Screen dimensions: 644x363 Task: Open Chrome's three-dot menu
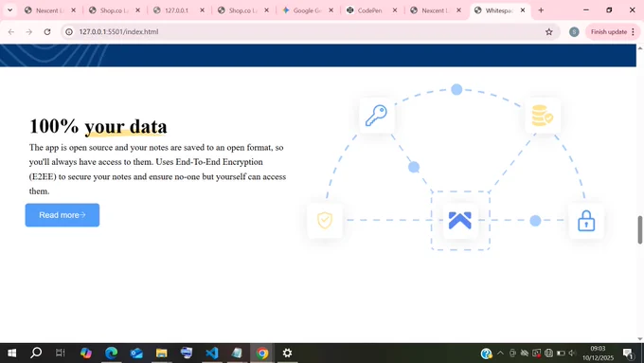(633, 31)
